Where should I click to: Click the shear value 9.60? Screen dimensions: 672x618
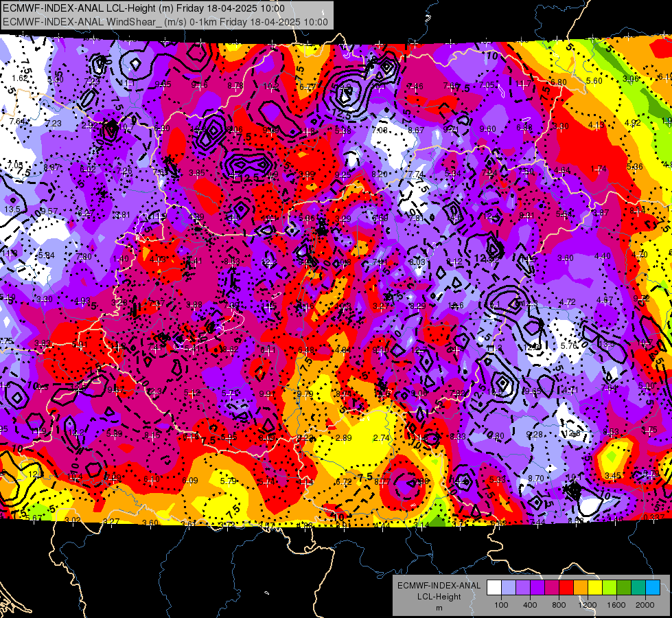[x=488, y=128]
